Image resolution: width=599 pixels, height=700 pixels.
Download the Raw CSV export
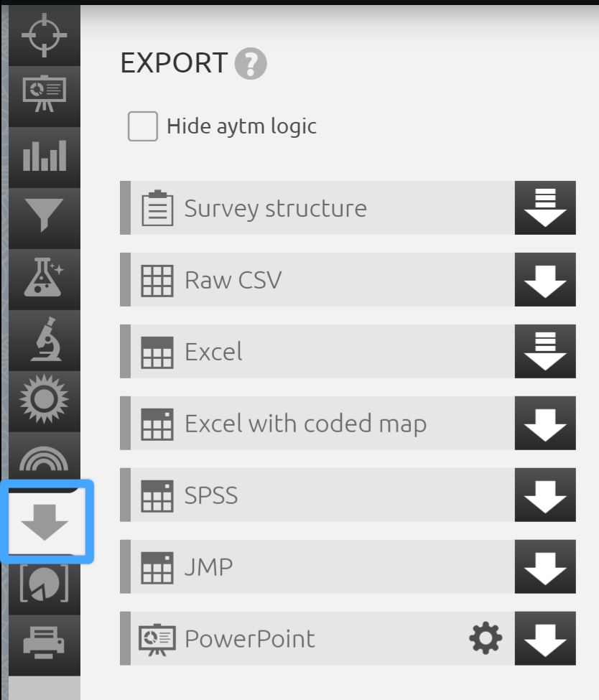[x=545, y=280]
